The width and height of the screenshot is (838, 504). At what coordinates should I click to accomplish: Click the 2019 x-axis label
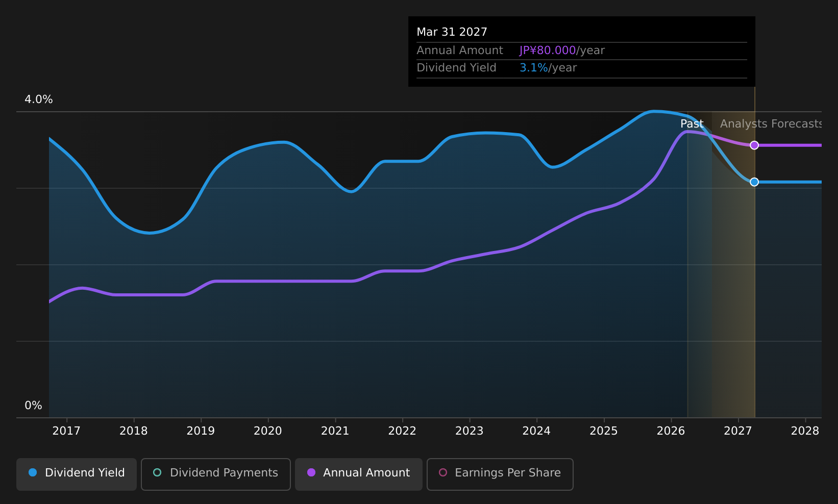(x=201, y=431)
